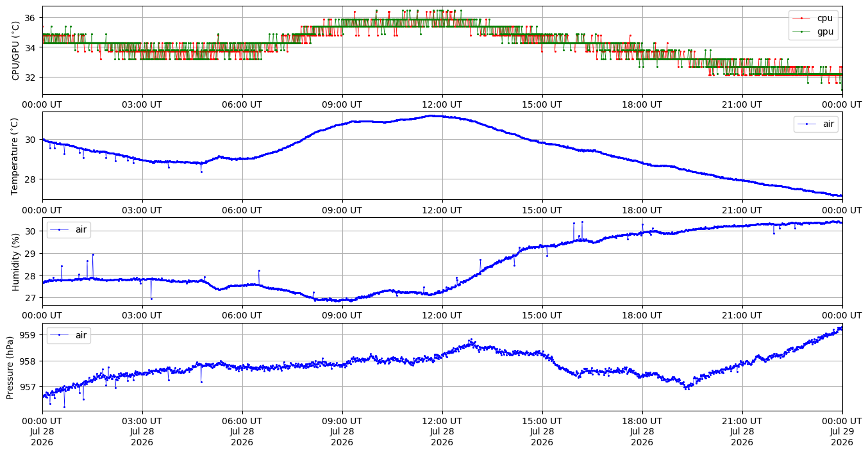Image resolution: width=868 pixels, height=453 pixels.
Task: Click the 09:00 UT tick under top chart
Action: click(342, 104)
